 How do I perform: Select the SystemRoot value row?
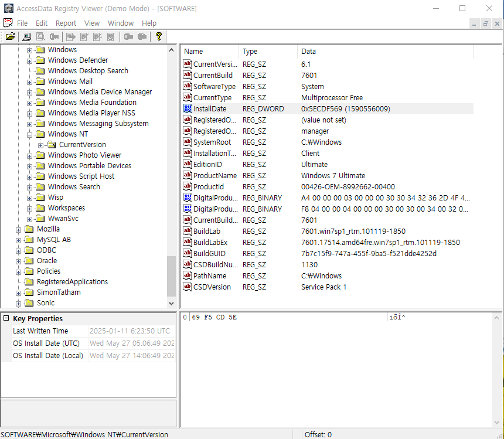pos(328,142)
